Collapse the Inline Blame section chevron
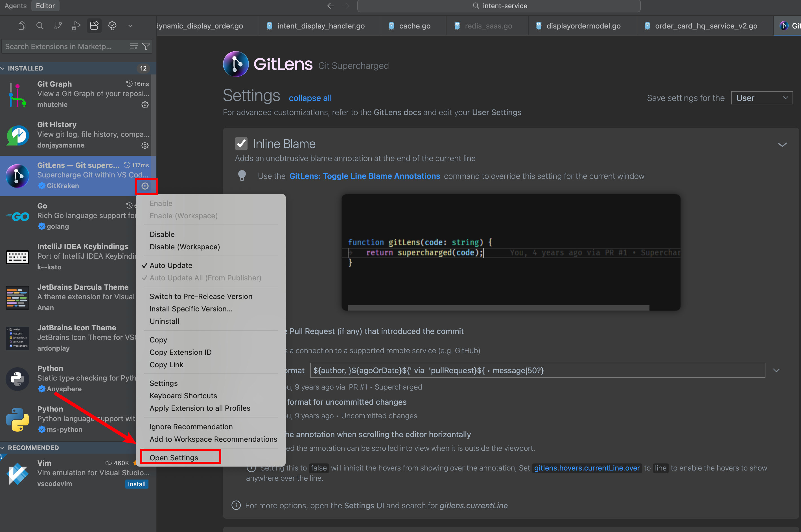 pyautogui.click(x=782, y=144)
